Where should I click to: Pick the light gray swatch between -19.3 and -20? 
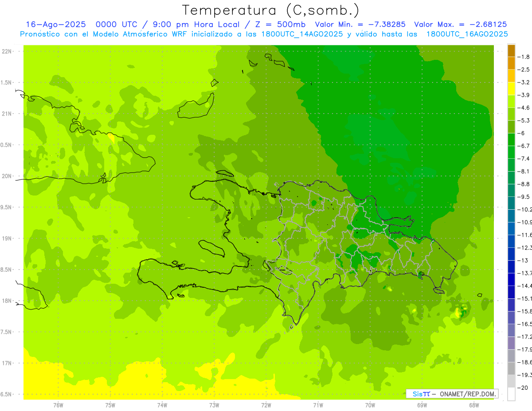click(x=511, y=381)
